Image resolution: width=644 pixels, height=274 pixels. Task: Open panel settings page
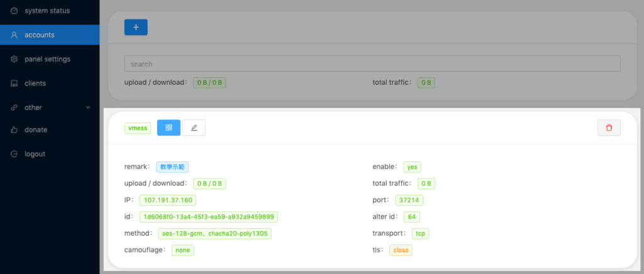tap(50, 59)
